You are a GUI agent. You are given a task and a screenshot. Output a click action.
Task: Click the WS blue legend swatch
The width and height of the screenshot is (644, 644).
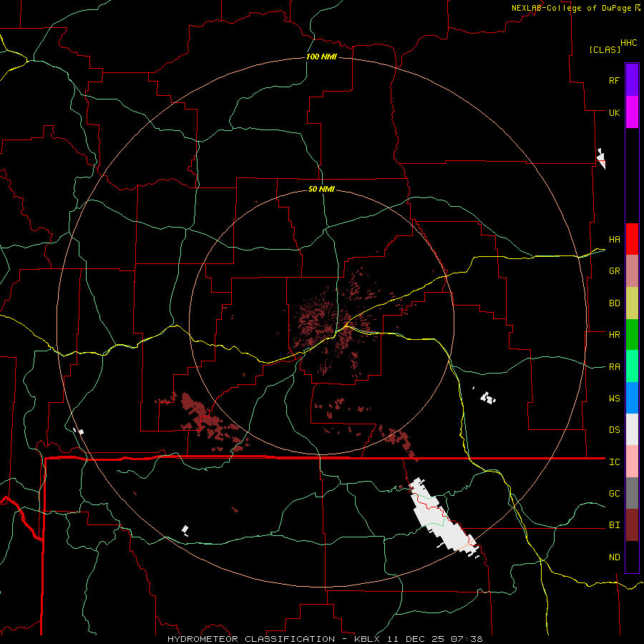(632, 398)
